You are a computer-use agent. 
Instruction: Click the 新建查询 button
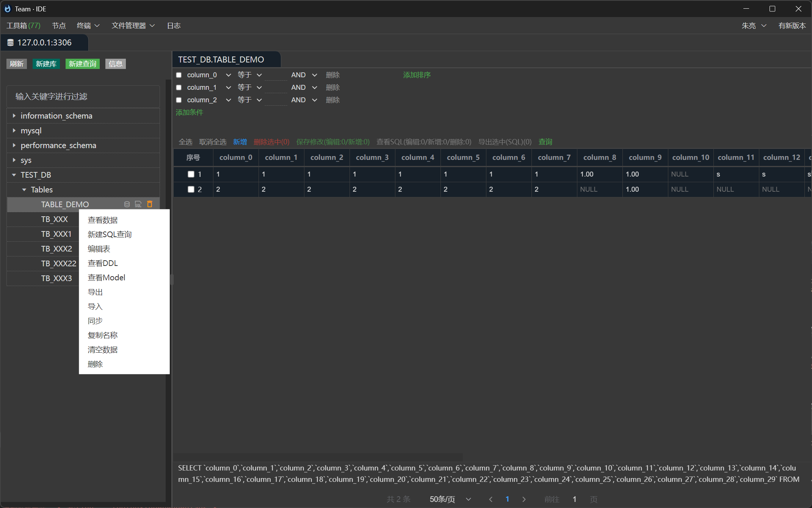coord(82,64)
